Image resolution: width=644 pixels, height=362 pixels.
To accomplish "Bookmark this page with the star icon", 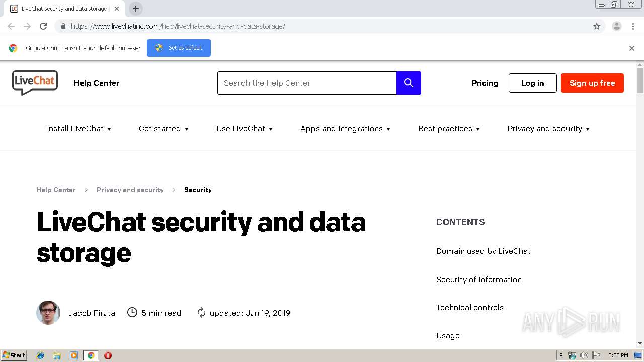I will 597,26.
